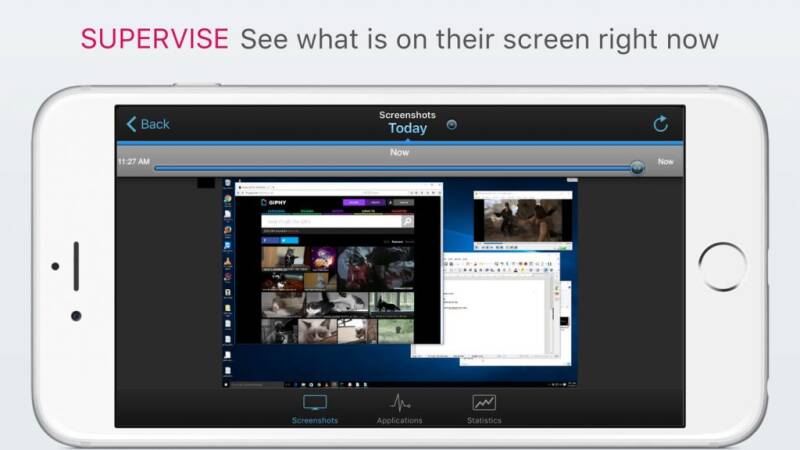Click the GIPHY logo in browser
This screenshot has height=450, width=800.
(x=274, y=203)
